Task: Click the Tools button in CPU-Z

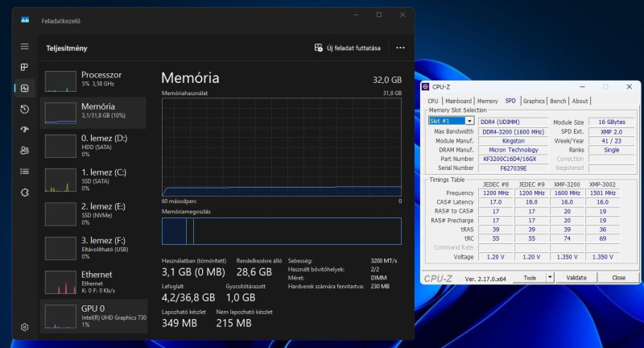Action: pos(530,278)
